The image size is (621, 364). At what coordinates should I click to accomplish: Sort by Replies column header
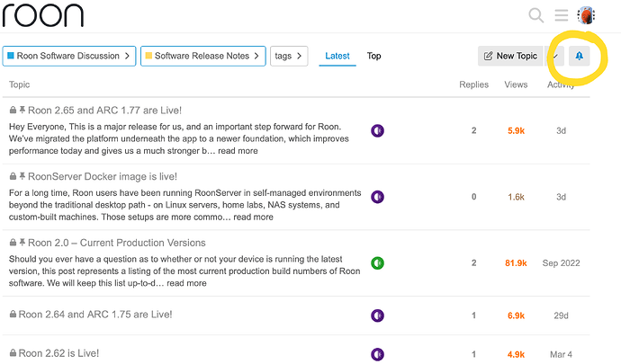(x=473, y=84)
